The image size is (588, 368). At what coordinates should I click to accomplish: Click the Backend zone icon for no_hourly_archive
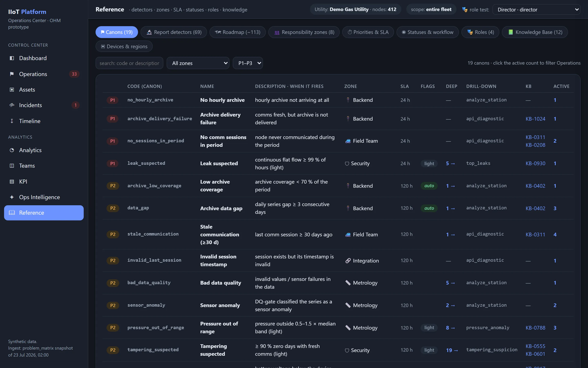(x=348, y=100)
